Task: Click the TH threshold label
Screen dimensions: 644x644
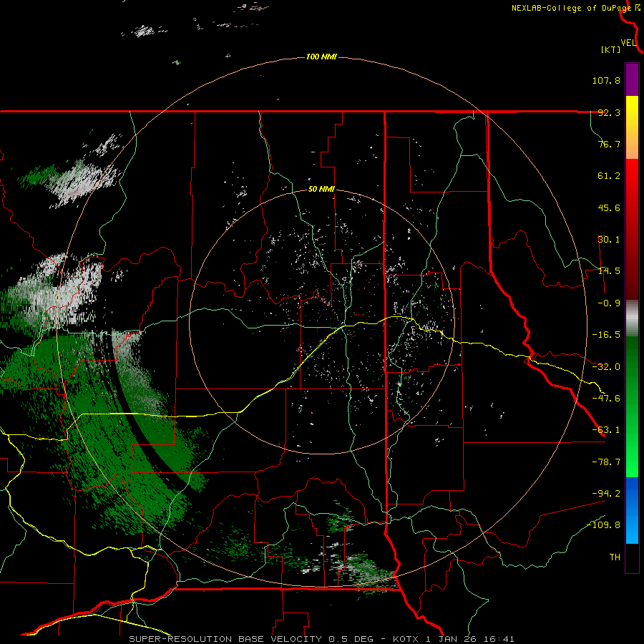Action: coord(615,557)
